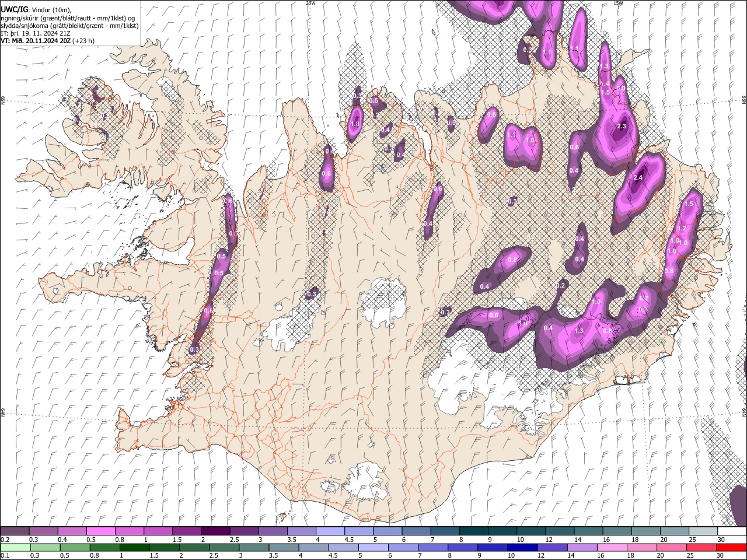Click the "2.4" snowfall value on the map
The image size is (747, 560).
pyautogui.click(x=638, y=178)
